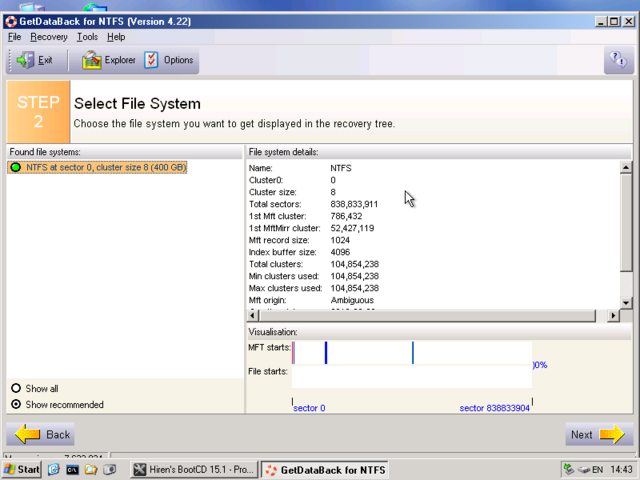Click the horizontal scrollbar thumb in details
Image resolution: width=640 pixels, height=480 pixels.
[427, 315]
